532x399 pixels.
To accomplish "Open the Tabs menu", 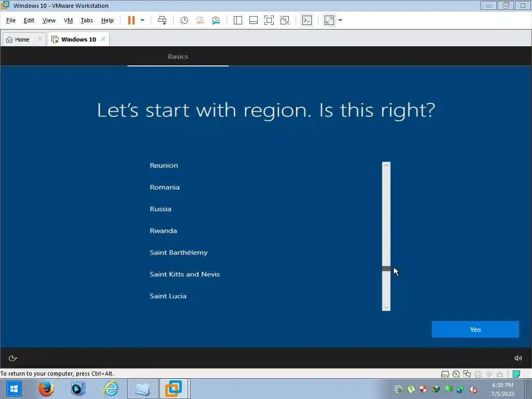I will pyautogui.click(x=87, y=20).
